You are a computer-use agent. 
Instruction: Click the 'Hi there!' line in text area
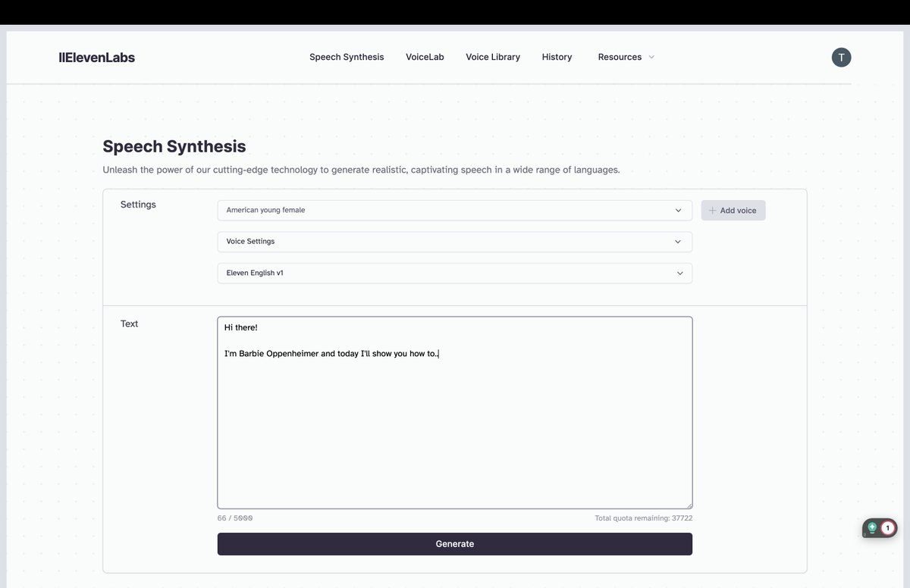tap(241, 327)
